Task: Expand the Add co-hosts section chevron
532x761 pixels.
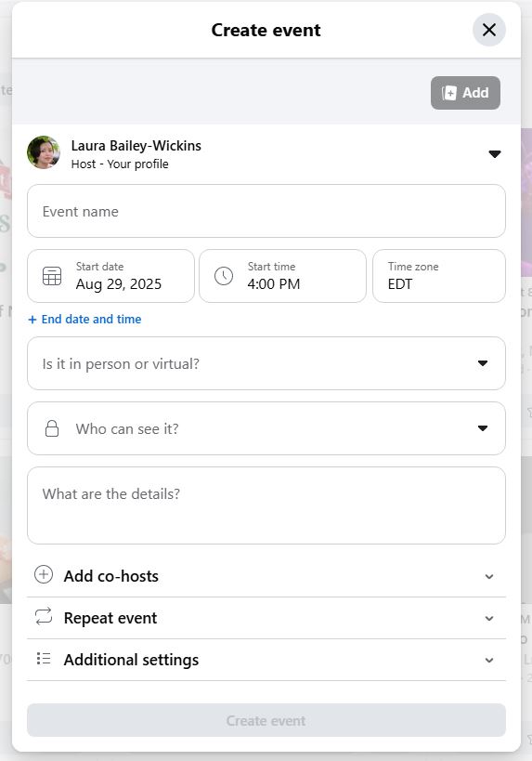Action: coord(489,577)
